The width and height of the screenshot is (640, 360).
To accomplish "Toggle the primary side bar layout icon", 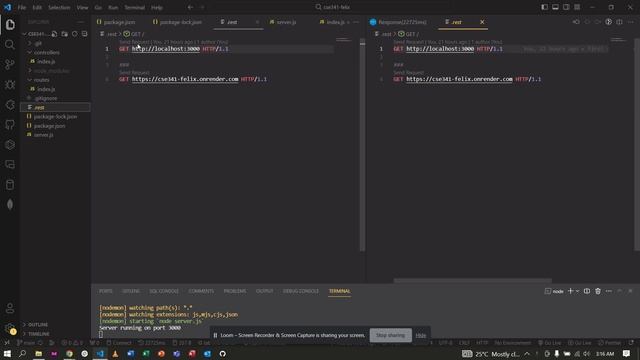I will (x=544, y=7).
